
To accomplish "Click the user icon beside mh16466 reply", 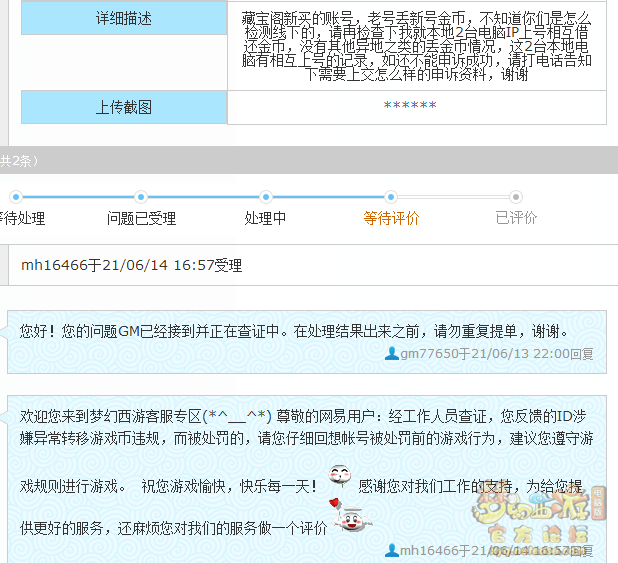I will [391, 550].
